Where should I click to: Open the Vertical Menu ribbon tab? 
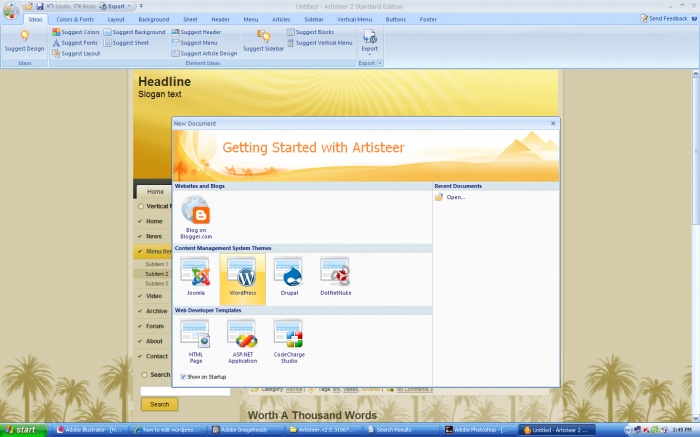tap(354, 19)
